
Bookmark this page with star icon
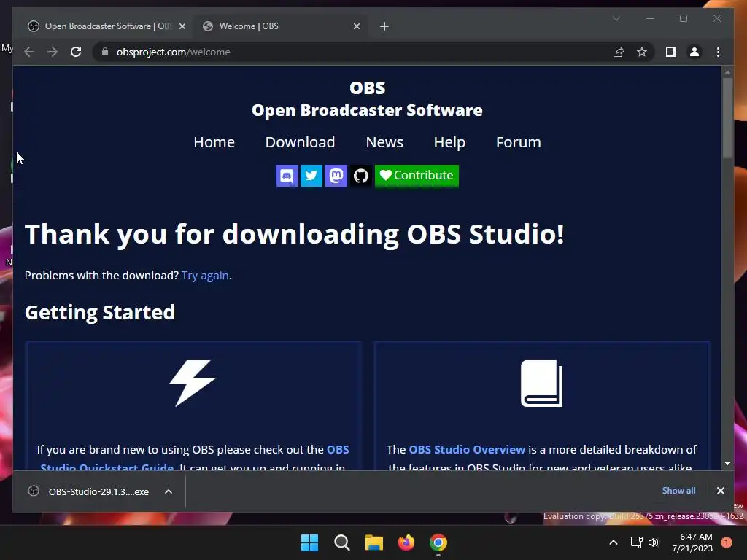click(642, 52)
